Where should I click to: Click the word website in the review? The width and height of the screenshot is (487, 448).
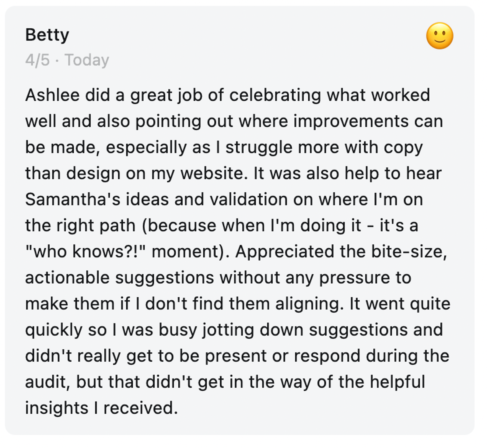click(214, 173)
